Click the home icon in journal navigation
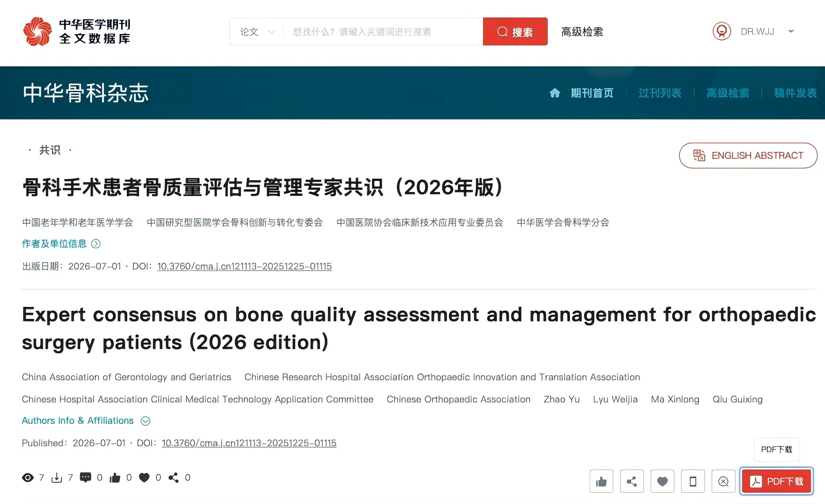 coord(555,93)
